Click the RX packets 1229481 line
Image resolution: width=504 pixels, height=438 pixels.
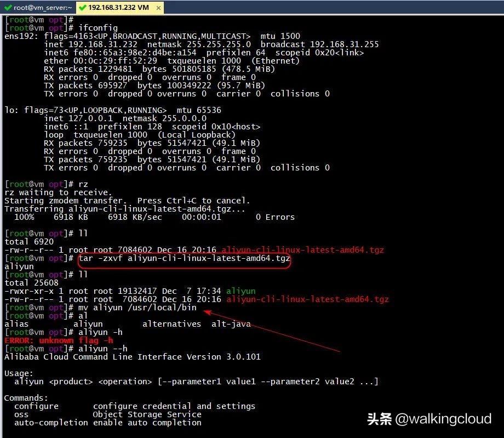click(159, 69)
